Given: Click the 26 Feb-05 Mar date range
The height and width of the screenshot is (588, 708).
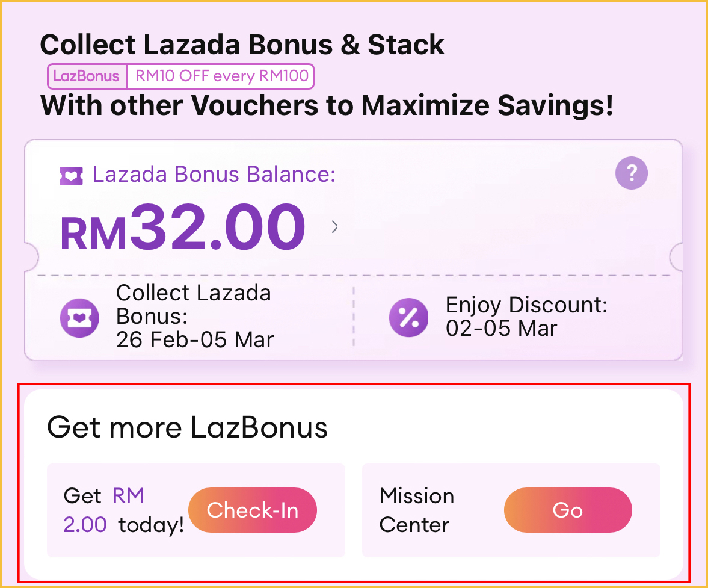Looking at the screenshot, I should (x=195, y=340).
